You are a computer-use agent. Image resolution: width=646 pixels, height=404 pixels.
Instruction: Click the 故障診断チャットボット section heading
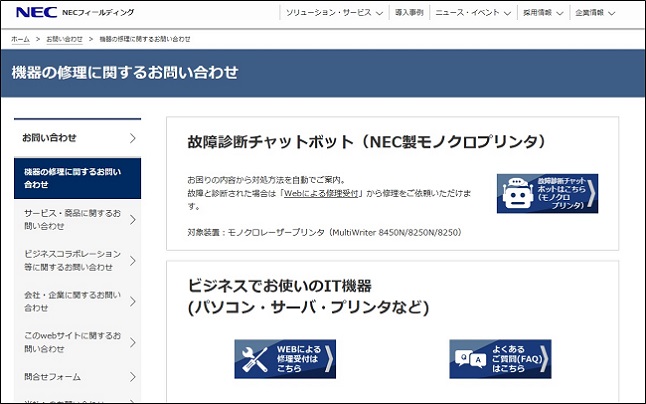click(x=366, y=142)
